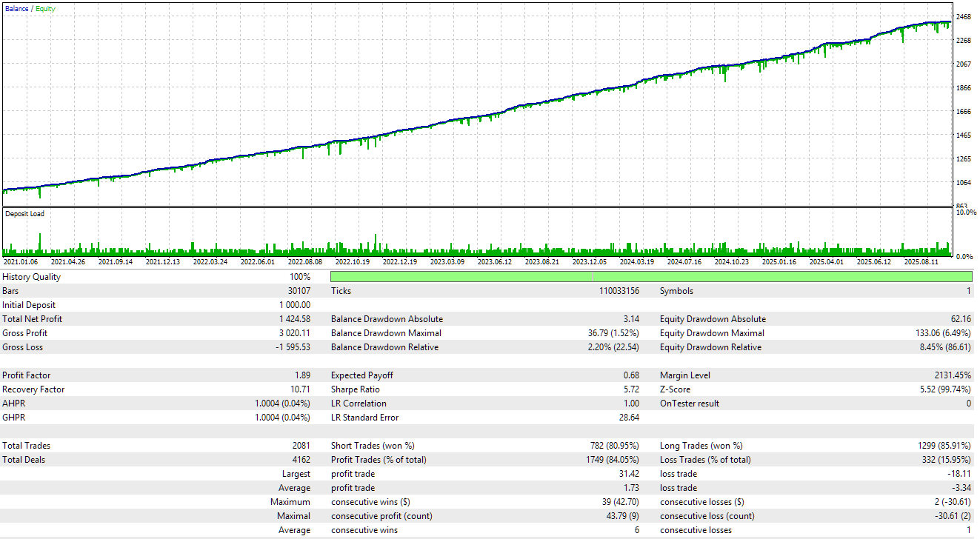Image resolution: width=980 pixels, height=539 pixels.
Task: Click the Balance Drawdown Maximal value 36.79 (1.52%)
Action: 614,333
